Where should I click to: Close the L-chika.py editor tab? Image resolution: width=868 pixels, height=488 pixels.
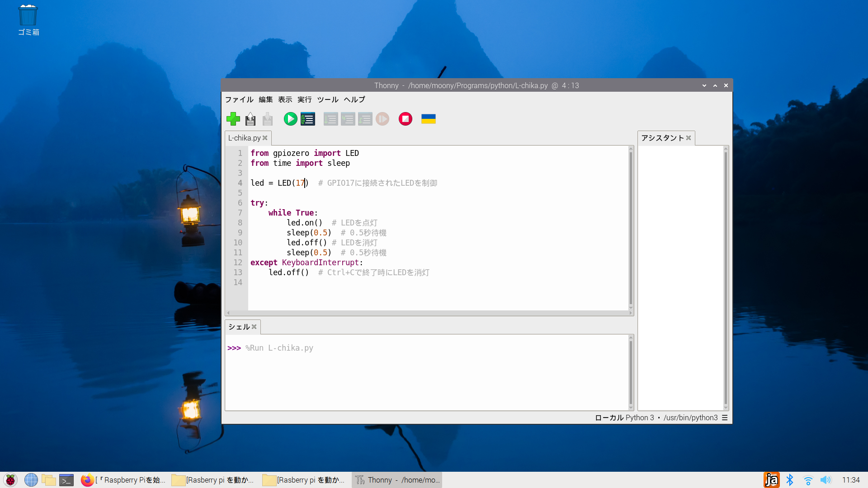tap(265, 138)
